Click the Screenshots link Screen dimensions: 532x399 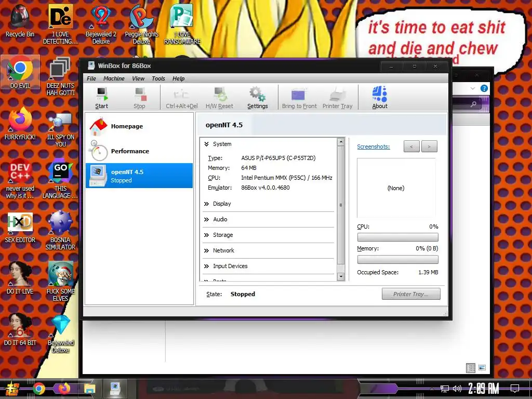373,147
